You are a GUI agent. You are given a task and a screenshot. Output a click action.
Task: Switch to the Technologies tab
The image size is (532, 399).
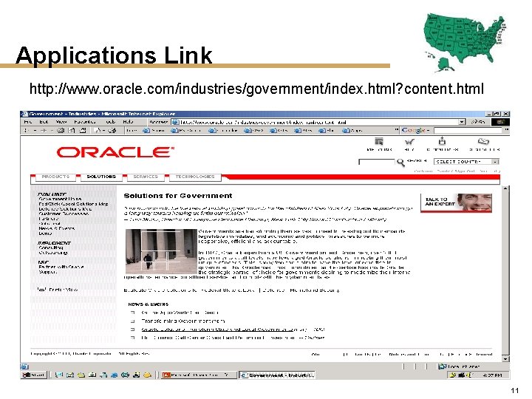(x=195, y=177)
